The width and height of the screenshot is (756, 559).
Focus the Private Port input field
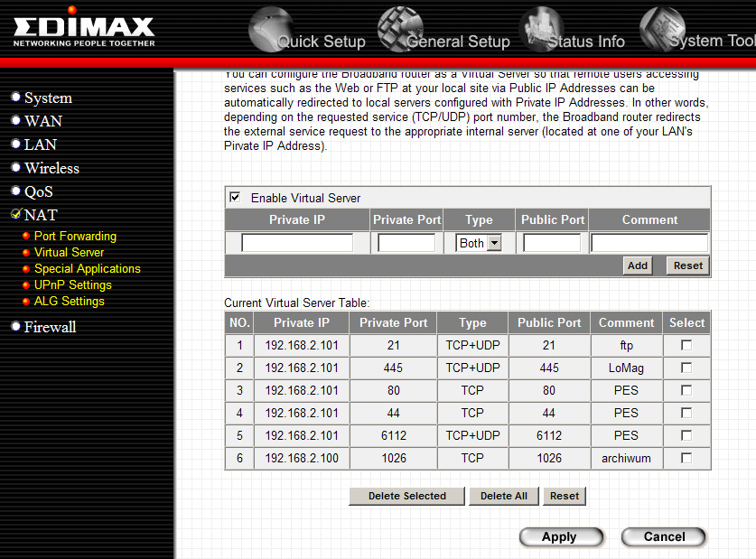coord(406,243)
